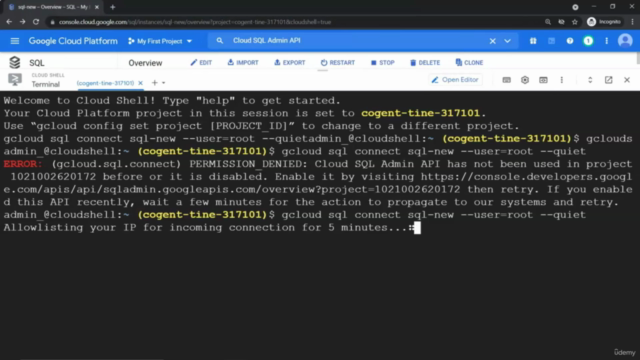This screenshot has height=360, width=640.
Task: Add a new Cloud Shell tab with plus
Action: pyautogui.click(x=154, y=83)
